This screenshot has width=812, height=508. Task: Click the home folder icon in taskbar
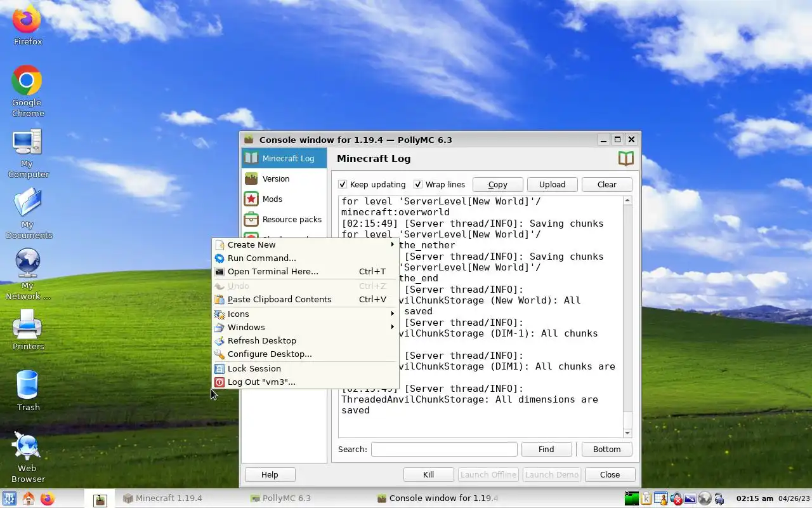(29, 498)
